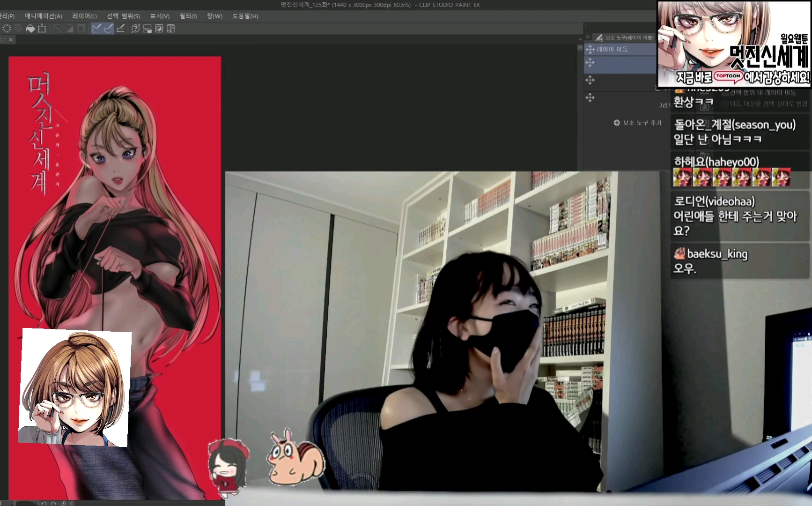This screenshot has height=506, width=812.
Task: Expand the panel dock chevron arrow
Action: tap(580, 38)
